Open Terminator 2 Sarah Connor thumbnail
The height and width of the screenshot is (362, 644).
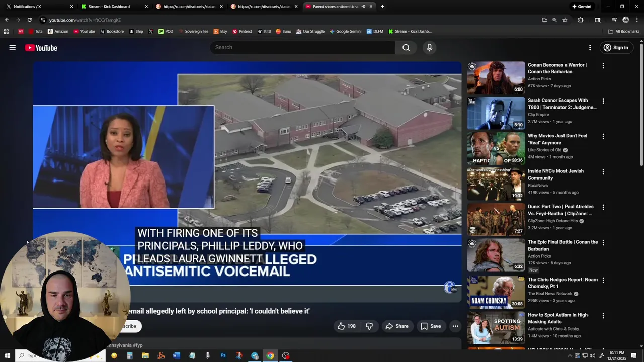pyautogui.click(x=496, y=113)
